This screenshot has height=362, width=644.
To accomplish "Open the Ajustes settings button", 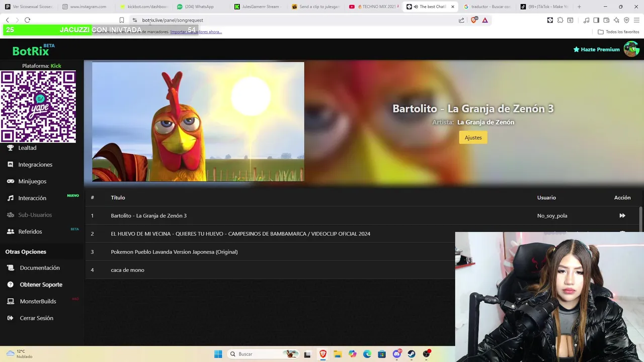I will pyautogui.click(x=473, y=137).
